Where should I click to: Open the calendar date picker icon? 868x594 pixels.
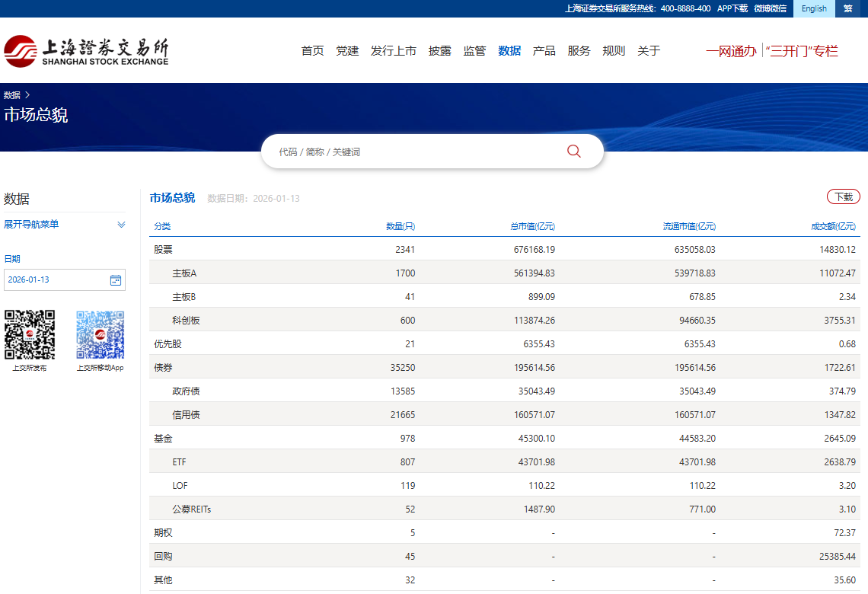(116, 280)
